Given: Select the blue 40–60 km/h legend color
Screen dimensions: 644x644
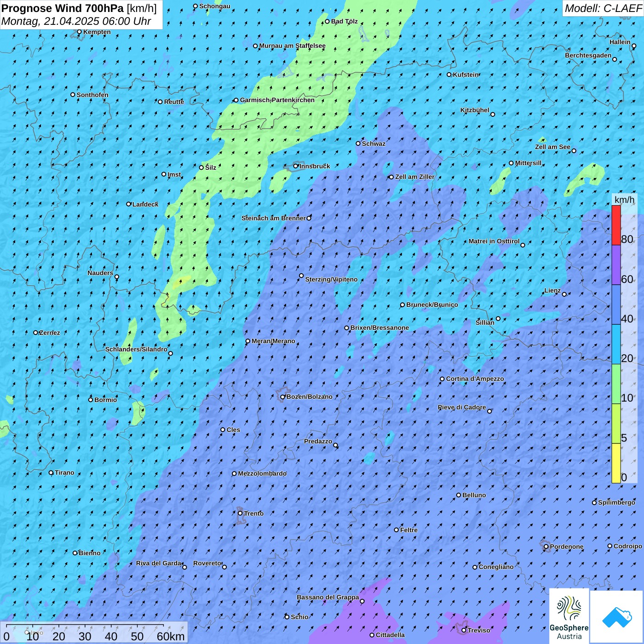Looking at the screenshot, I should (x=616, y=305).
